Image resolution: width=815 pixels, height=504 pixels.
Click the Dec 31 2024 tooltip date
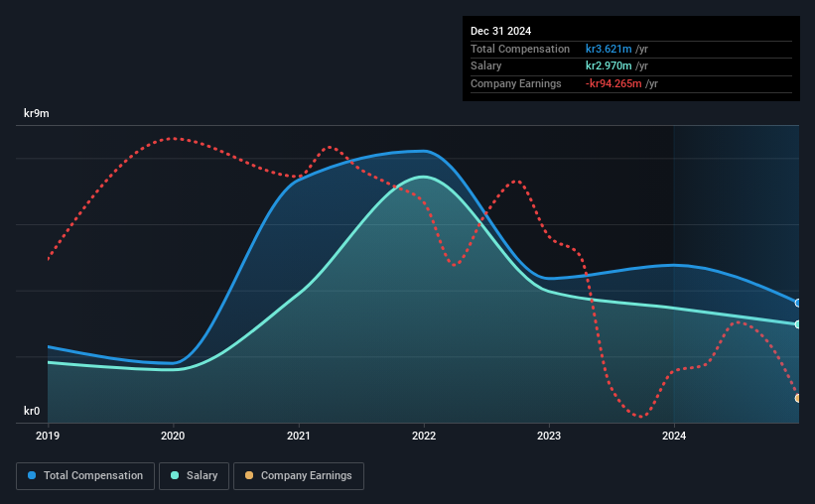click(500, 31)
